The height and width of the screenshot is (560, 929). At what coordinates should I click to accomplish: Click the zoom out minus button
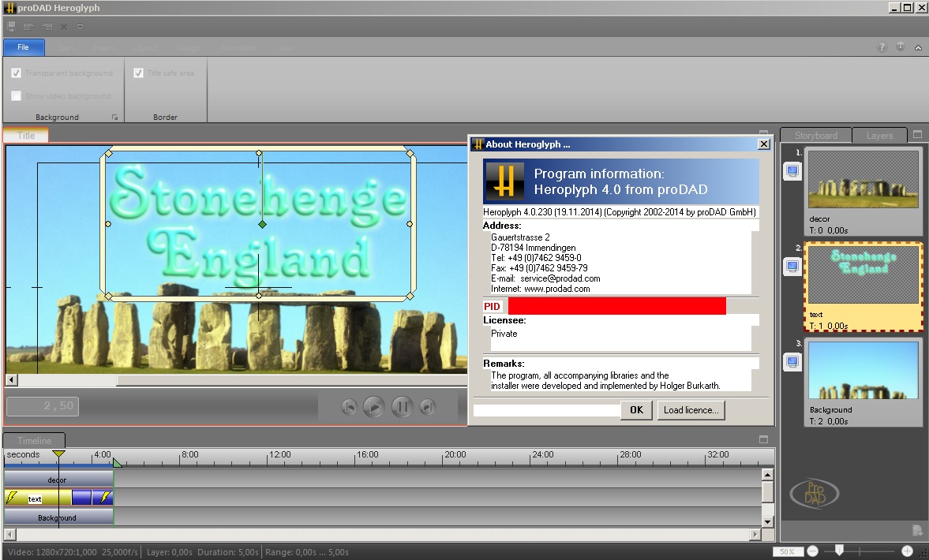click(812, 551)
